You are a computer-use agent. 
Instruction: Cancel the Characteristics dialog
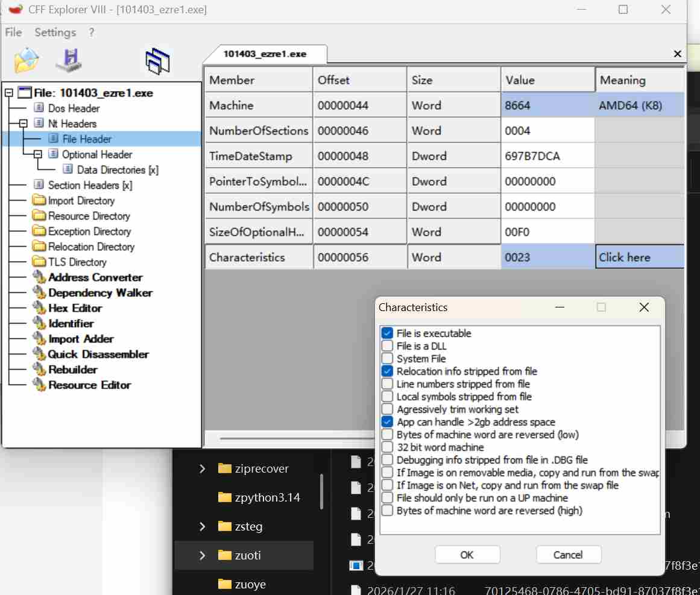[568, 555]
